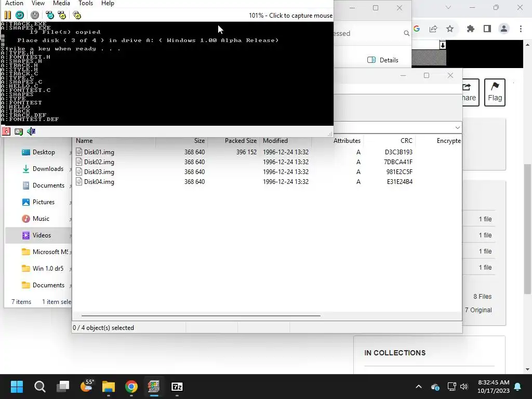Click the browser extensions puzzle icon
This screenshot has height=399, width=532.
tap(470, 29)
